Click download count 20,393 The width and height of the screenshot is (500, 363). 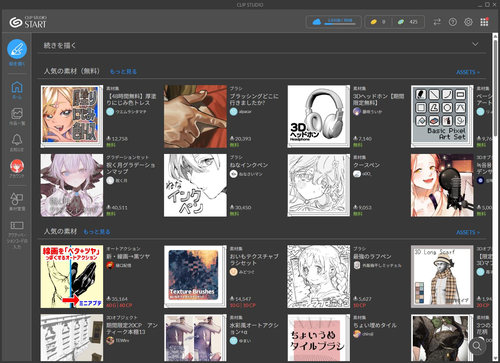[243, 139]
